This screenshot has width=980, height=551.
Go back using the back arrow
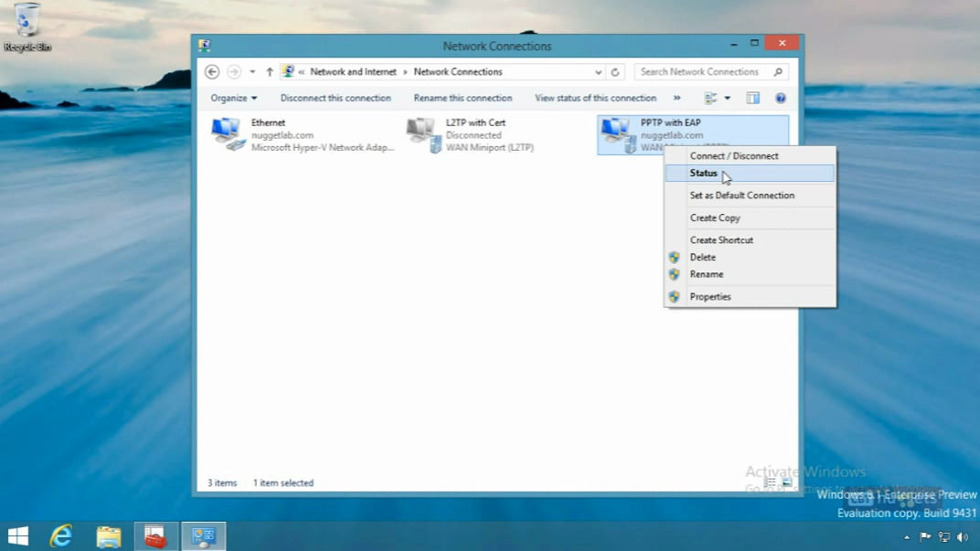coord(212,72)
